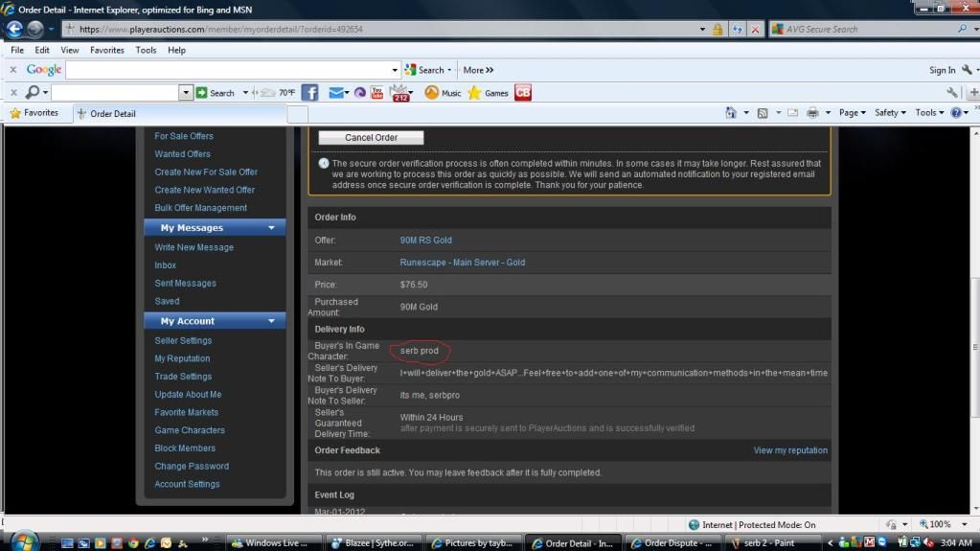Open Runescape - Main Server - Gold market link

(x=463, y=263)
